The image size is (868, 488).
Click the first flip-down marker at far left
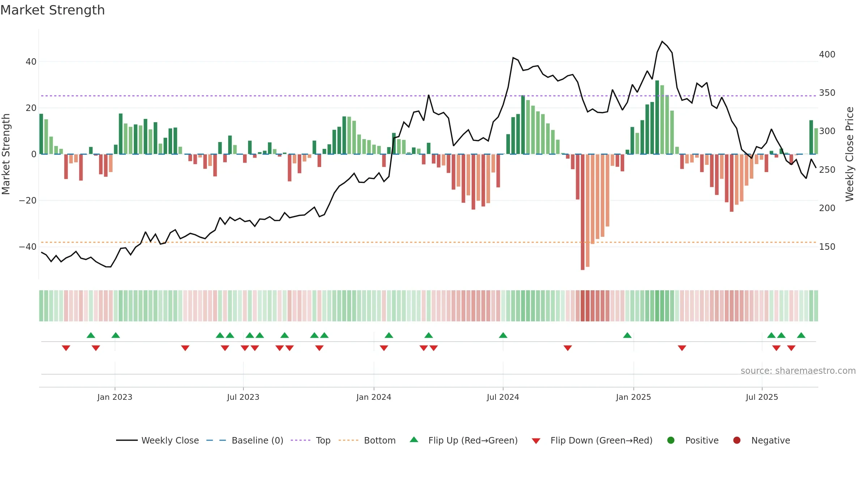66,348
